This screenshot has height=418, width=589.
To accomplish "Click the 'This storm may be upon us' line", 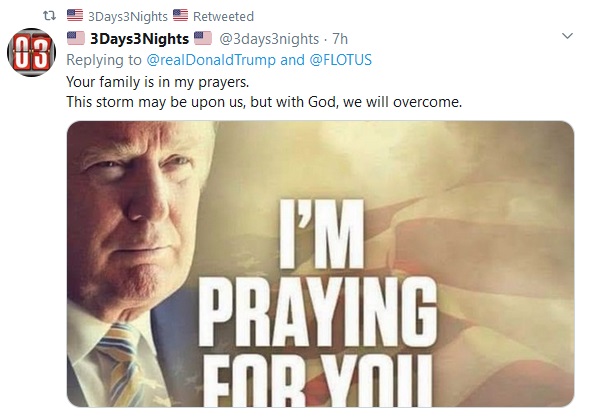I will pyautogui.click(x=264, y=102).
